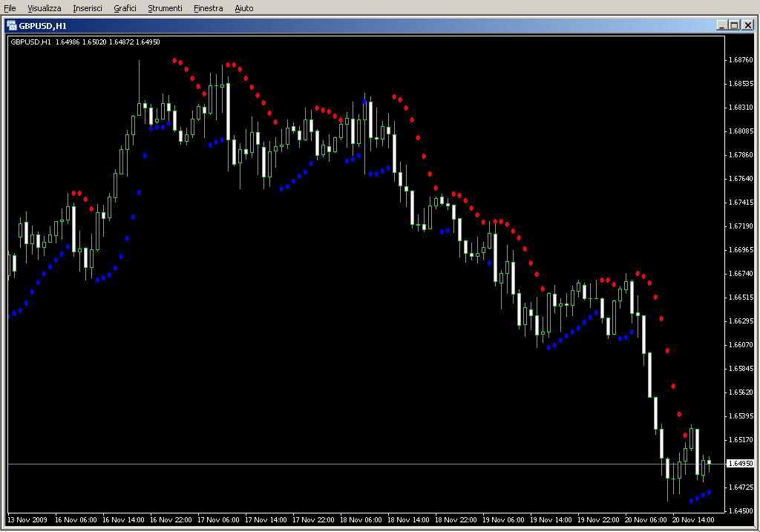The height and width of the screenshot is (532, 760).
Task: Click the 1.66070 price scale label
Action: click(741, 345)
